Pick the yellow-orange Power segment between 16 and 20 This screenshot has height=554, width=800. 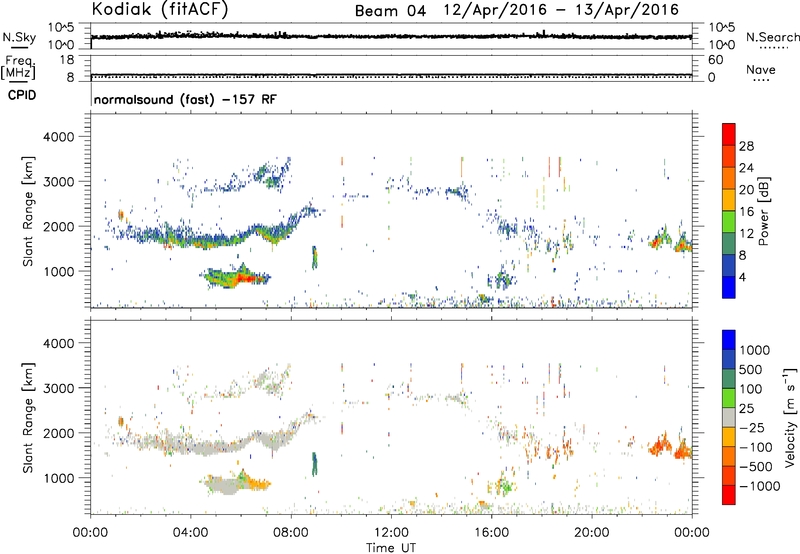[729, 199]
